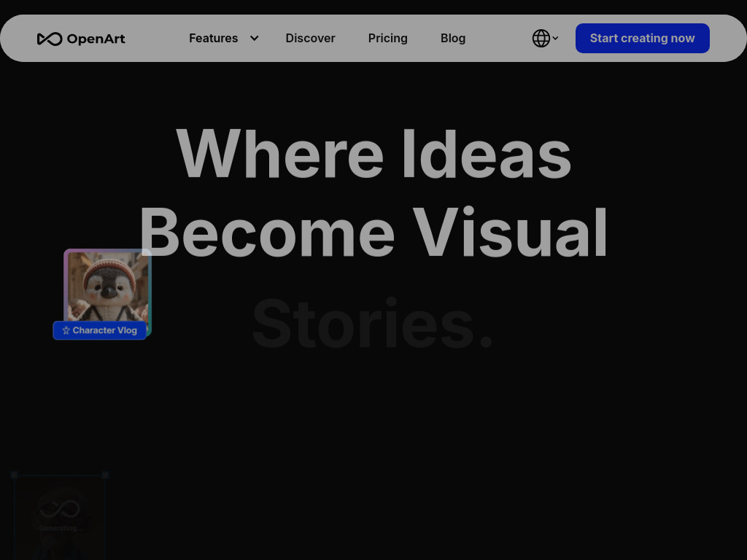This screenshot has width=747, height=560.
Task: Click top-right corner handle of Generating card
Action: pyautogui.click(x=106, y=475)
